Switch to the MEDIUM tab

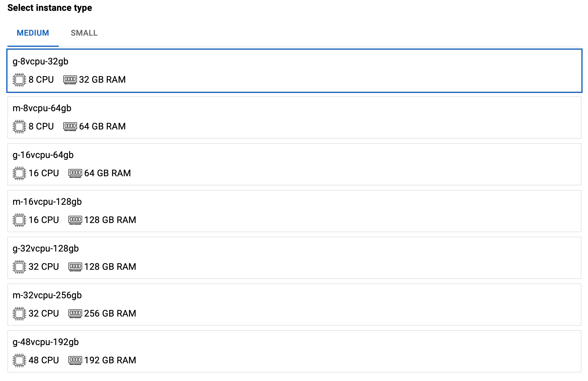point(33,33)
